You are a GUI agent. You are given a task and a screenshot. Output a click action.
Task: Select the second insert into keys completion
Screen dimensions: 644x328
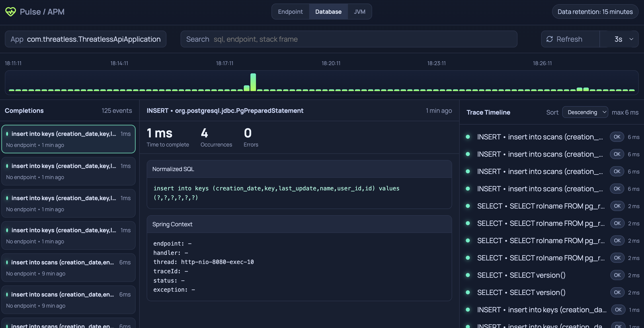coord(68,171)
